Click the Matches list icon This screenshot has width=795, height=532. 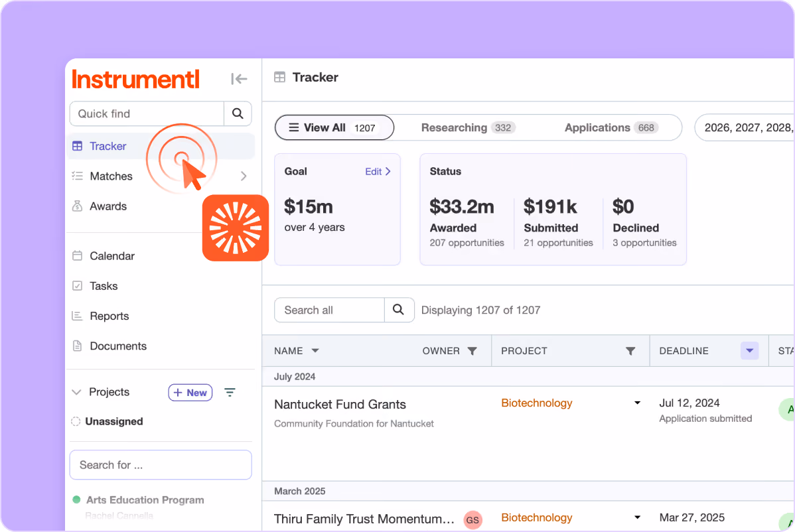(77, 176)
